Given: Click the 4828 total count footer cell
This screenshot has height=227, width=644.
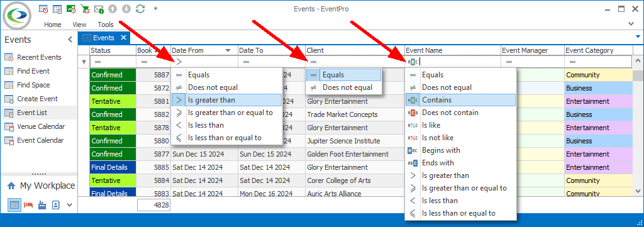Looking at the screenshot, I should pos(153,205).
